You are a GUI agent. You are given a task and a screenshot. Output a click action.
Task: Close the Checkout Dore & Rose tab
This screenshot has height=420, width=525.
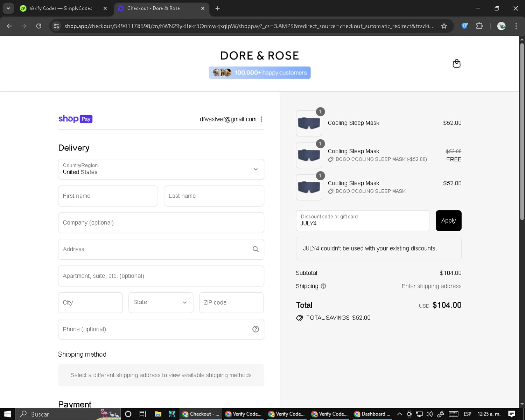click(x=203, y=8)
